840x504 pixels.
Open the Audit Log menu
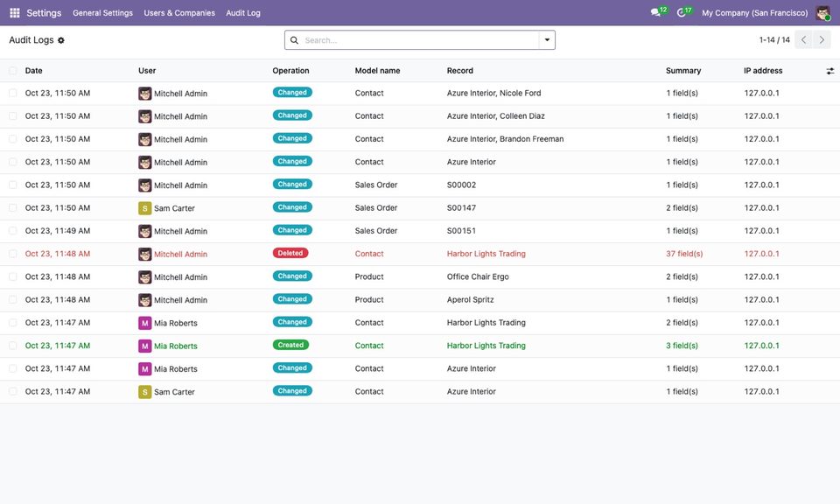(x=243, y=13)
